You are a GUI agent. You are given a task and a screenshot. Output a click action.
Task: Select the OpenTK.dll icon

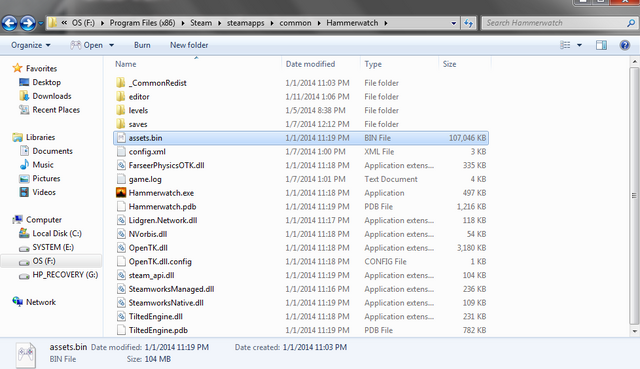click(121, 248)
